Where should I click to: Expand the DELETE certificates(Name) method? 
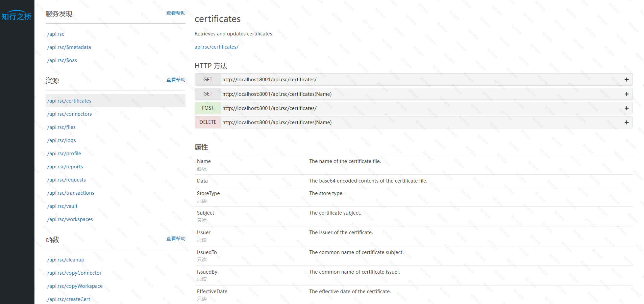coord(626,122)
